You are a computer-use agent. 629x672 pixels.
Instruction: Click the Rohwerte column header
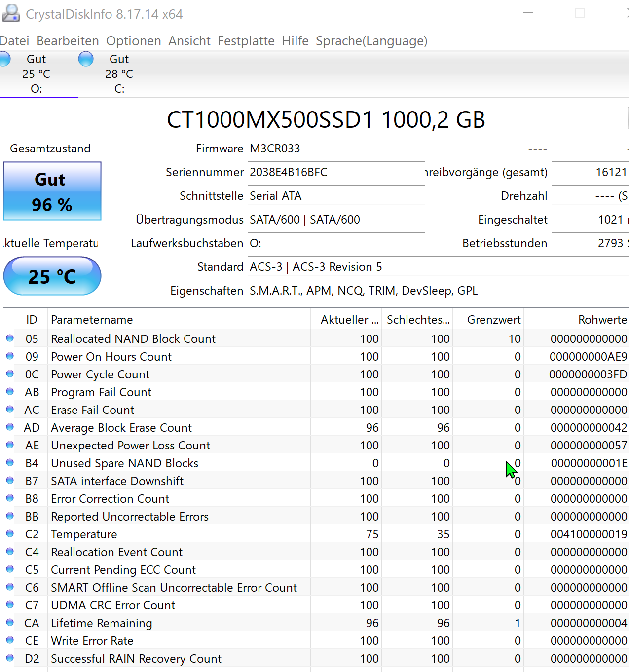pyautogui.click(x=576, y=319)
